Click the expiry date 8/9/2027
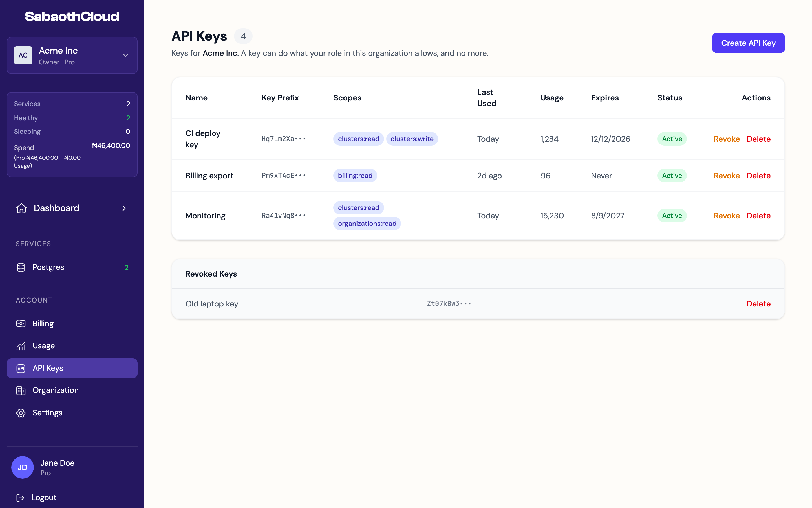The width and height of the screenshot is (812, 508). [x=607, y=216]
